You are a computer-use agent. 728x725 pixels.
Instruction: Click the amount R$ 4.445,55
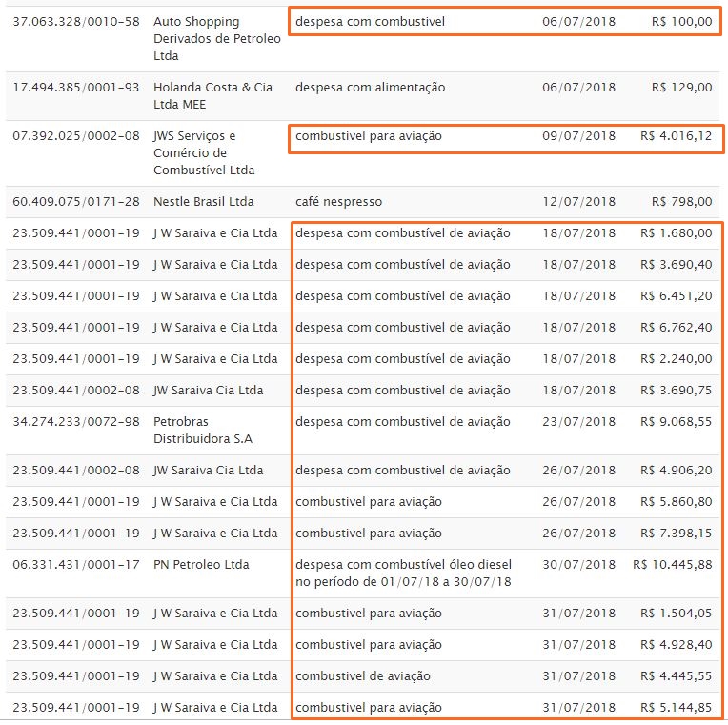coord(676,676)
